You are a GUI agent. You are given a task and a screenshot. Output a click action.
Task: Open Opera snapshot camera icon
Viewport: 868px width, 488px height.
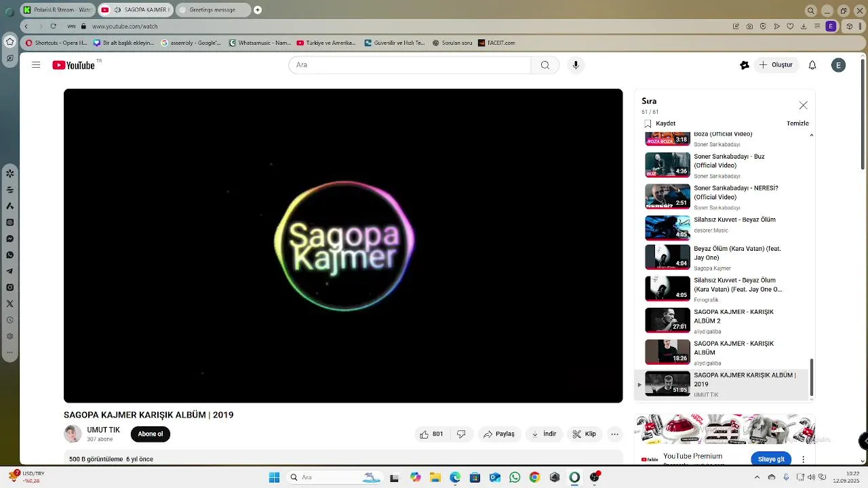(749, 26)
